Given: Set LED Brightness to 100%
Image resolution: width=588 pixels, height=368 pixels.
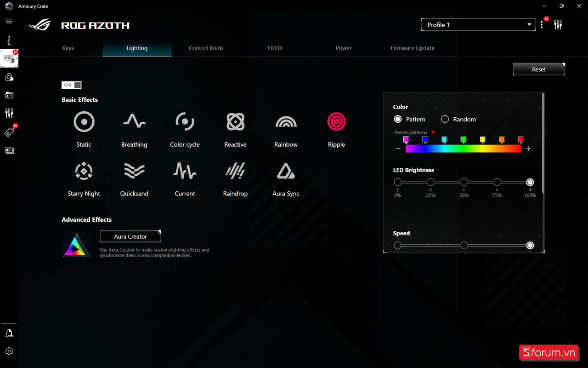Looking at the screenshot, I should (530, 182).
